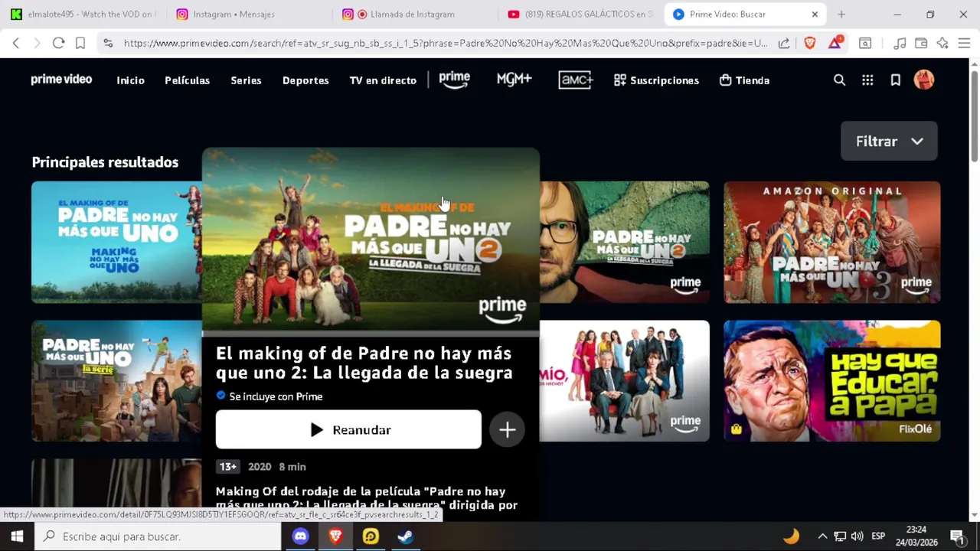The image size is (980, 551).
Task: Click Brave Shields lion icon
Action: 810,43
